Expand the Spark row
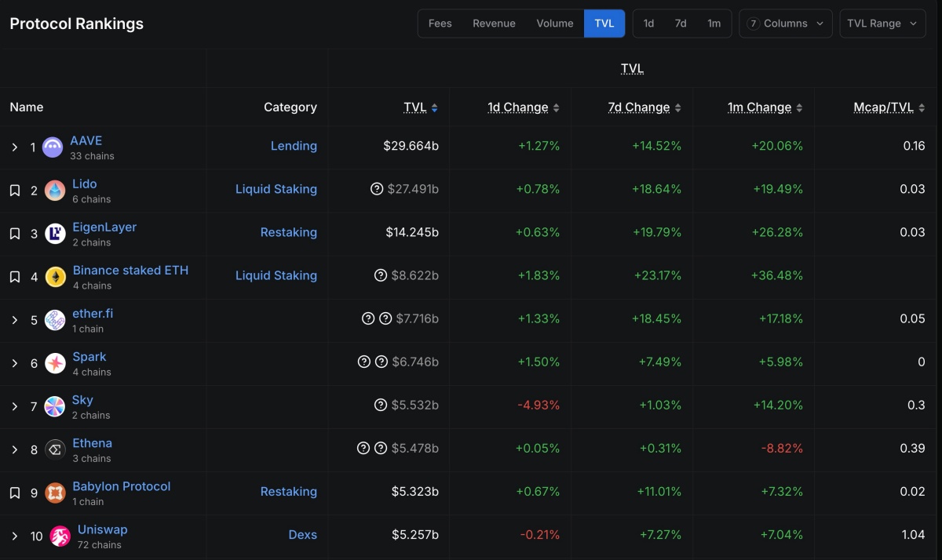942x560 pixels. tap(14, 363)
